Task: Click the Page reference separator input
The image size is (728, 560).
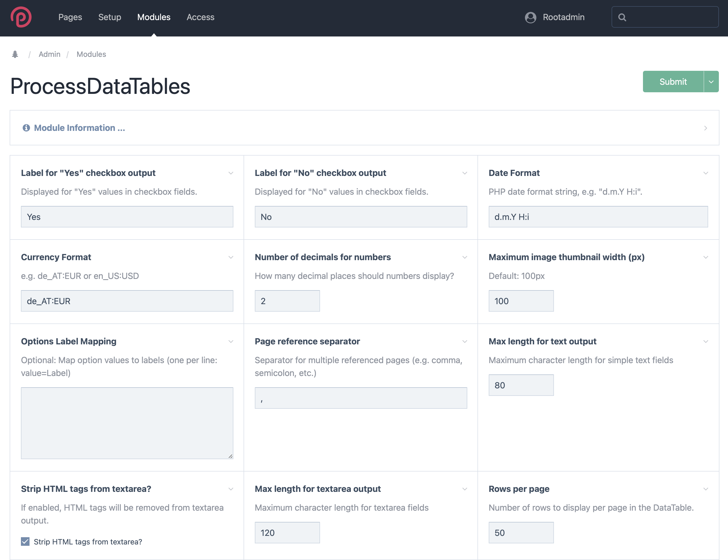Action: point(361,398)
